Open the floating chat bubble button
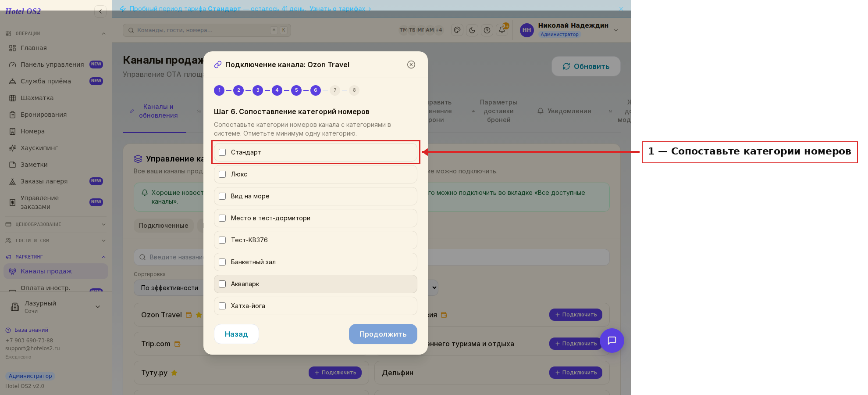The width and height of the screenshot is (868, 395). coord(612,341)
